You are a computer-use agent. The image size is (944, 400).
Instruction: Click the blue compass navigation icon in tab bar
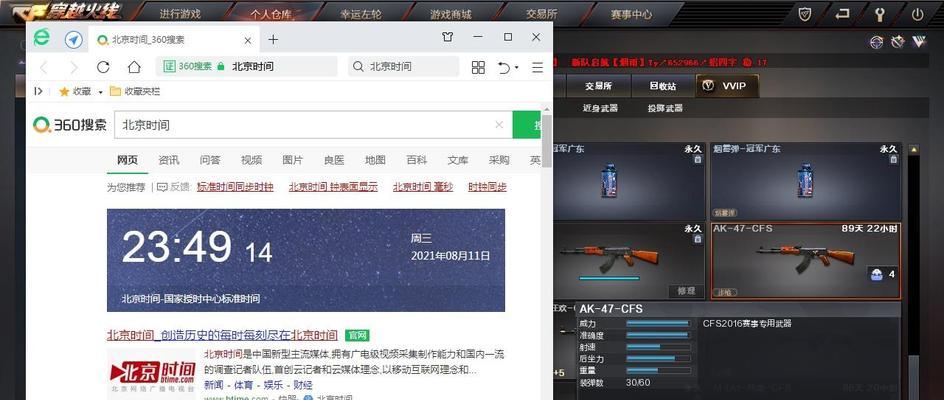[x=73, y=40]
